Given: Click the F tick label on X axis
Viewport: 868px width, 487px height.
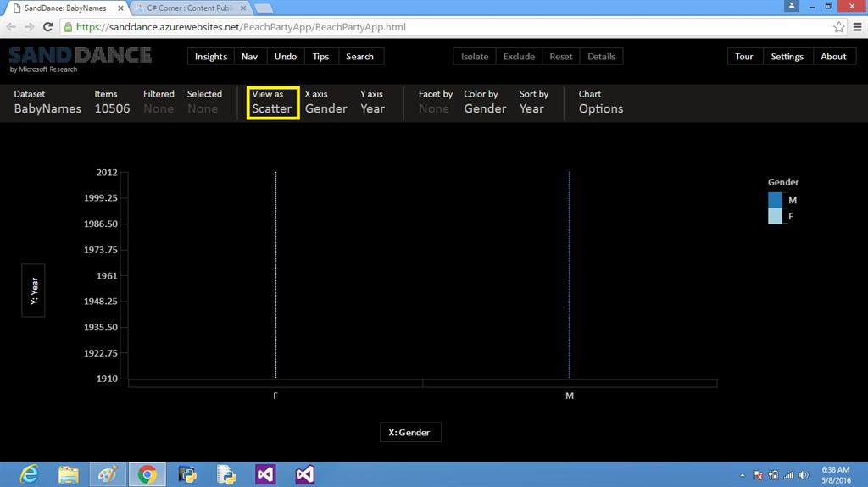Looking at the screenshot, I should pos(275,396).
